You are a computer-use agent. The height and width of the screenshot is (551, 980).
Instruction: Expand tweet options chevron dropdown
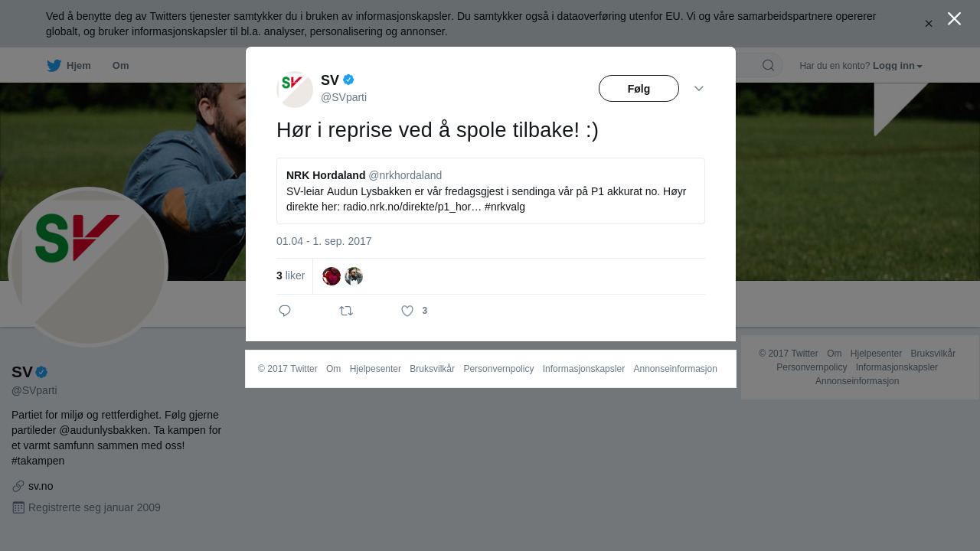[699, 89]
